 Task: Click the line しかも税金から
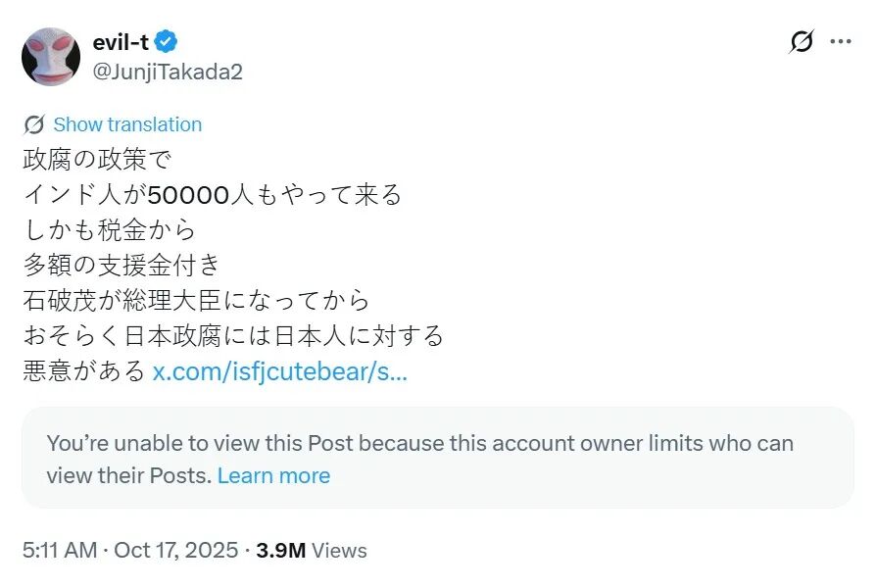(x=109, y=230)
